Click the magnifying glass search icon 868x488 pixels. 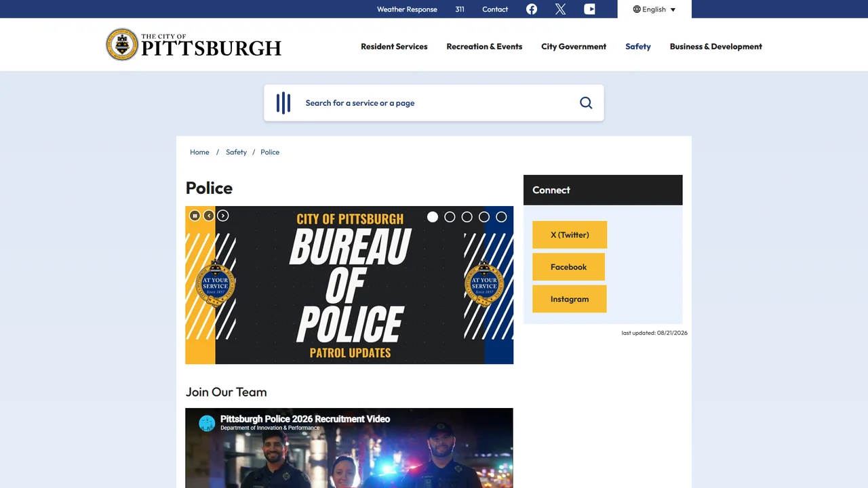point(586,103)
